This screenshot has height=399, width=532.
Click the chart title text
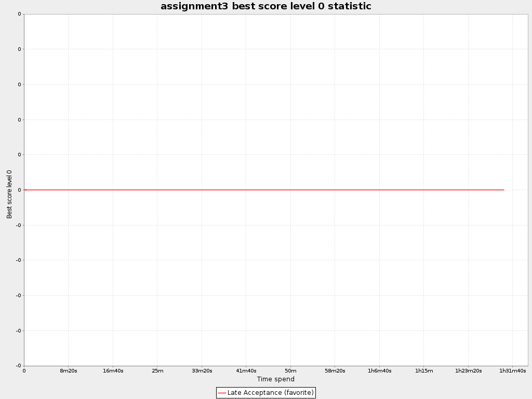point(265,6)
